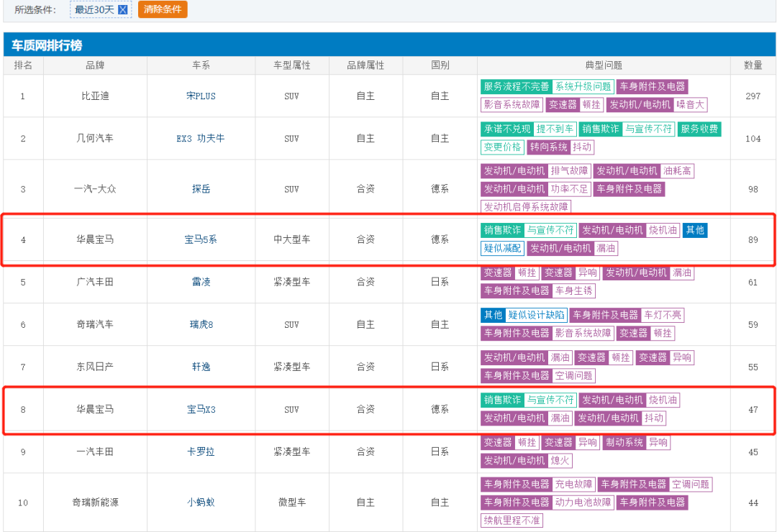The image size is (777, 532).
Task: Select the 疑似设计缺陷 tag
Action: click(536, 315)
